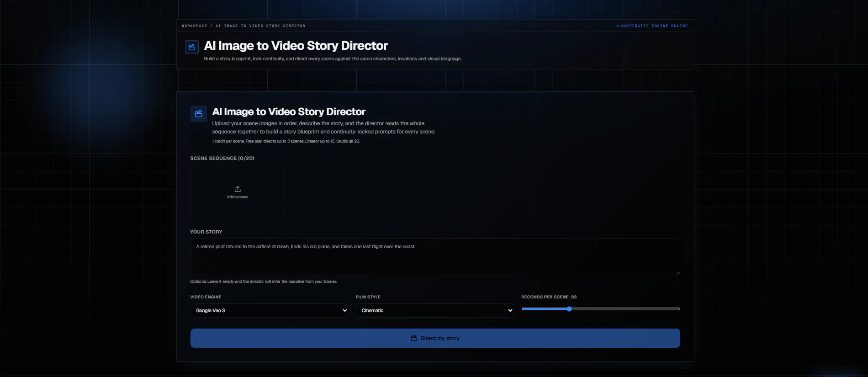Click the 'Build a story blueprint' header subtitle

(x=333, y=59)
